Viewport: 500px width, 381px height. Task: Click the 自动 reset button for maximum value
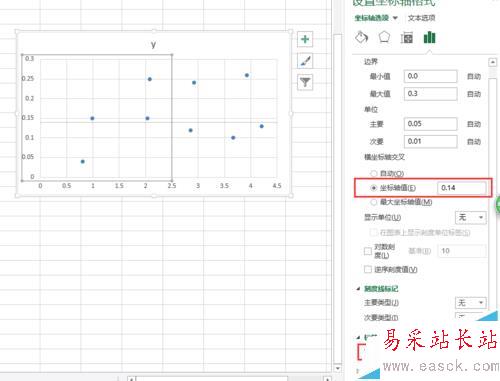(x=474, y=94)
